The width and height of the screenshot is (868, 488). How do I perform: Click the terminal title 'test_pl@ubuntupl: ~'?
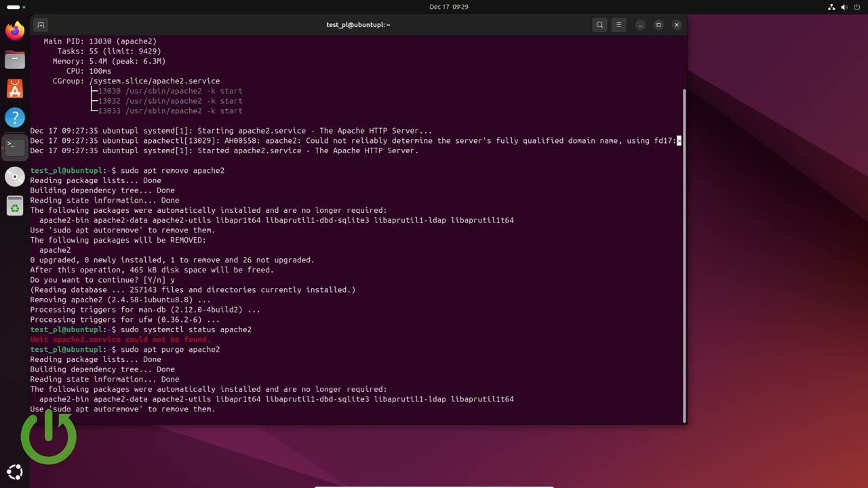(x=358, y=25)
